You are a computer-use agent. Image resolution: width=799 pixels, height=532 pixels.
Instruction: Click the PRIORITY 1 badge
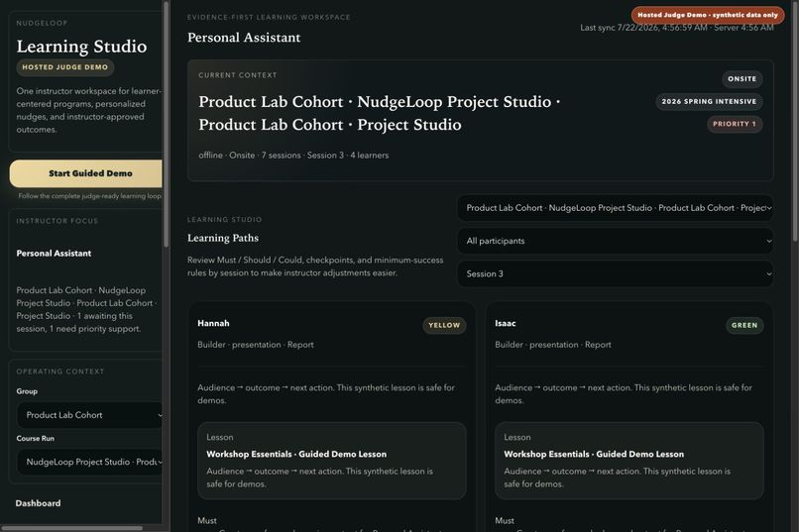(x=735, y=124)
